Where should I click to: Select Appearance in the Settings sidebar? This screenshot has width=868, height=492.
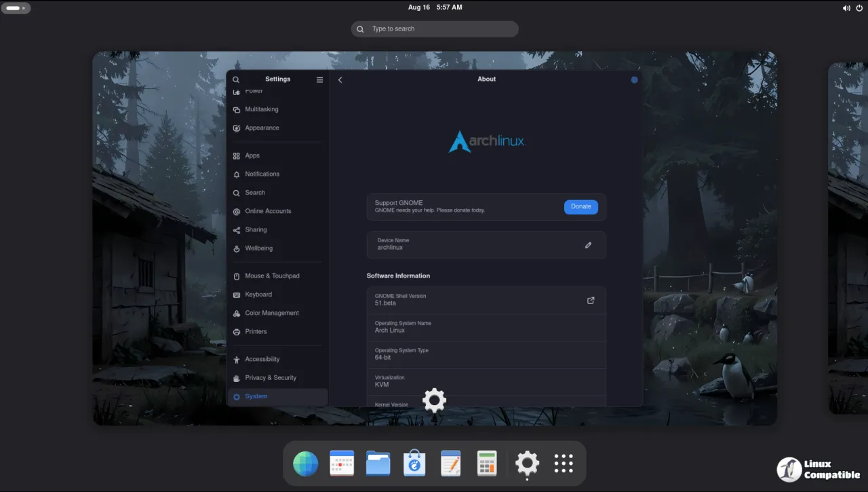277,128
